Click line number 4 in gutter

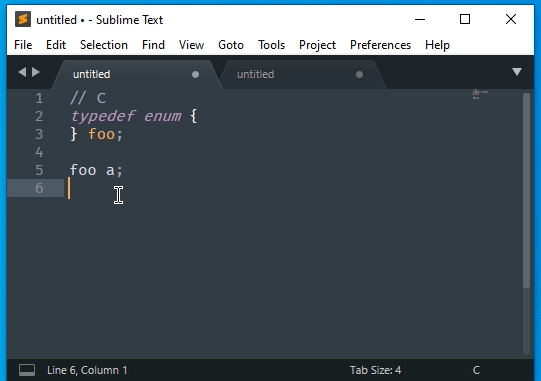(39, 152)
